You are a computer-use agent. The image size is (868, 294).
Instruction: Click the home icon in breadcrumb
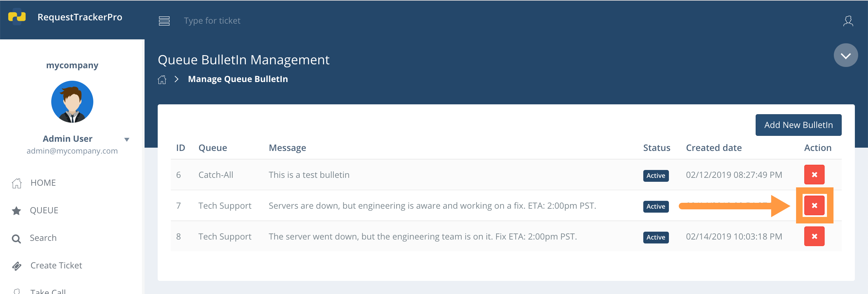coord(162,79)
